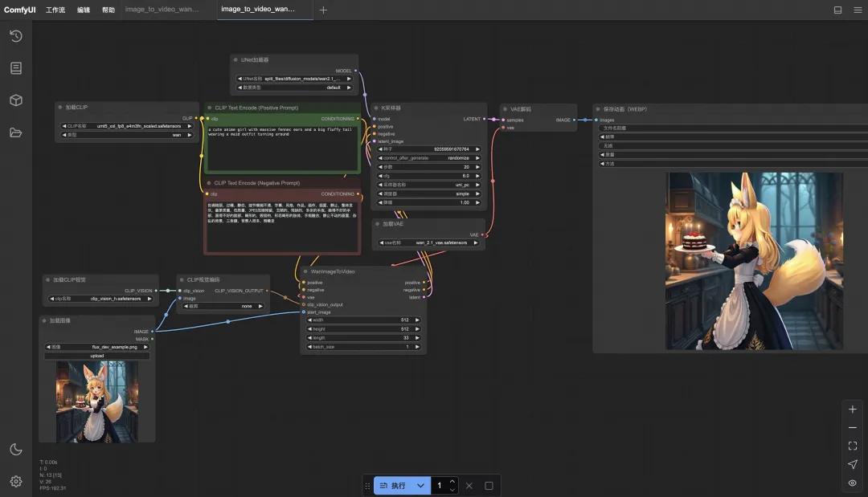This screenshot has height=497, width=868.
Task: Toggle link visibility with the eye icon
Action: (x=853, y=483)
